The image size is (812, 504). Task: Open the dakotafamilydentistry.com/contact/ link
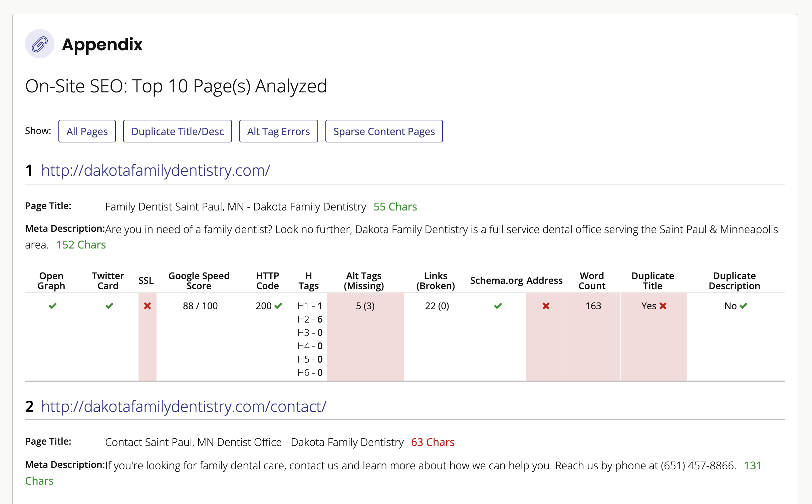tap(184, 407)
